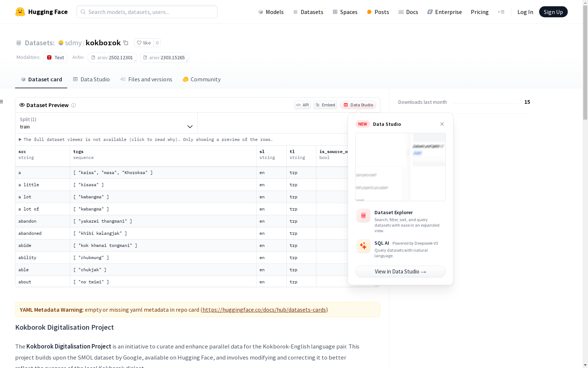The width and height of the screenshot is (588, 368).
Task: Focus the search models and datasets field
Action: pyautogui.click(x=147, y=12)
